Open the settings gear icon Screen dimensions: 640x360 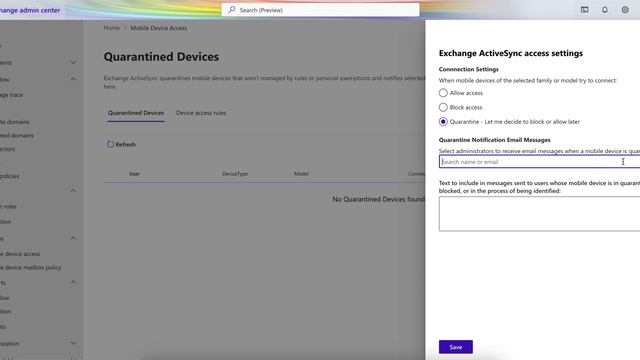point(625,10)
